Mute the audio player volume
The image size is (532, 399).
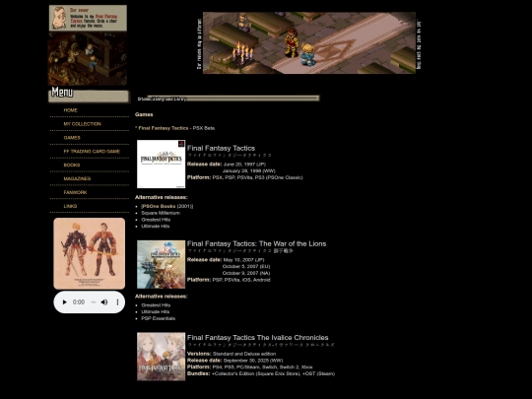(104, 302)
